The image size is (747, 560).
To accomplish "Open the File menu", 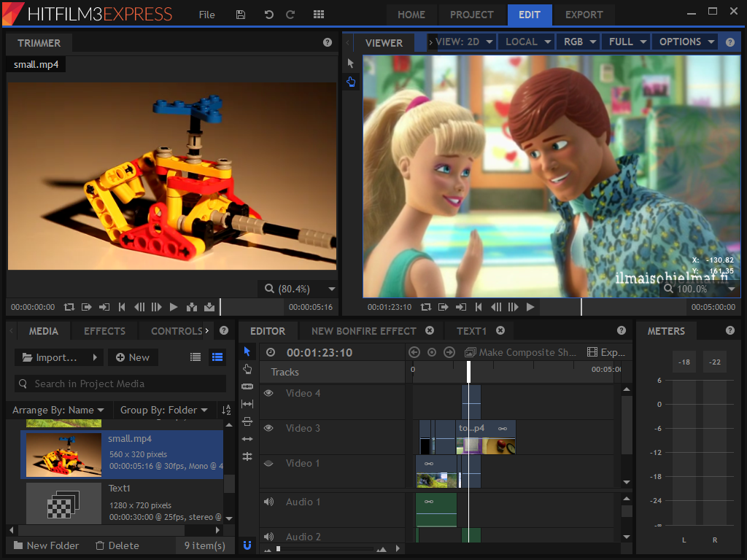I will (x=206, y=15).
